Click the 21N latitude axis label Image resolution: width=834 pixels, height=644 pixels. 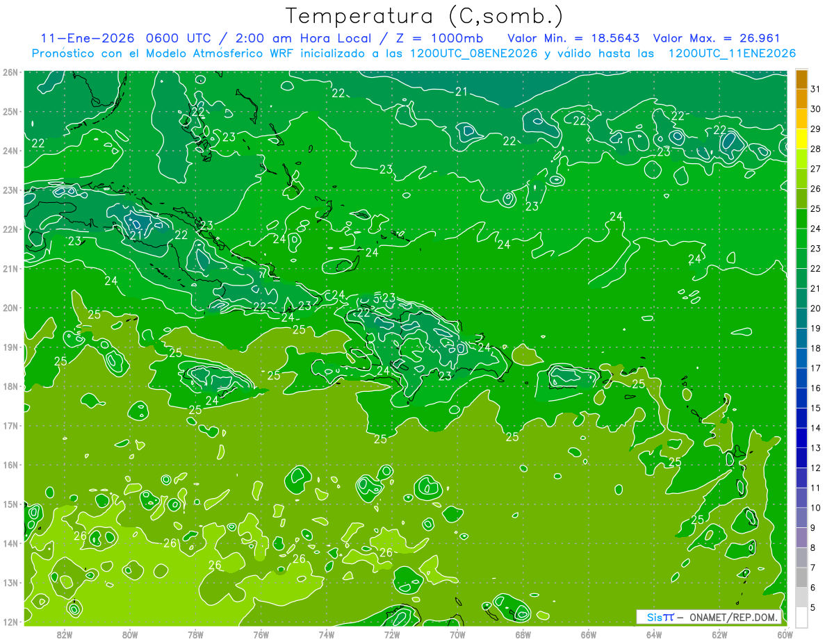10,268
